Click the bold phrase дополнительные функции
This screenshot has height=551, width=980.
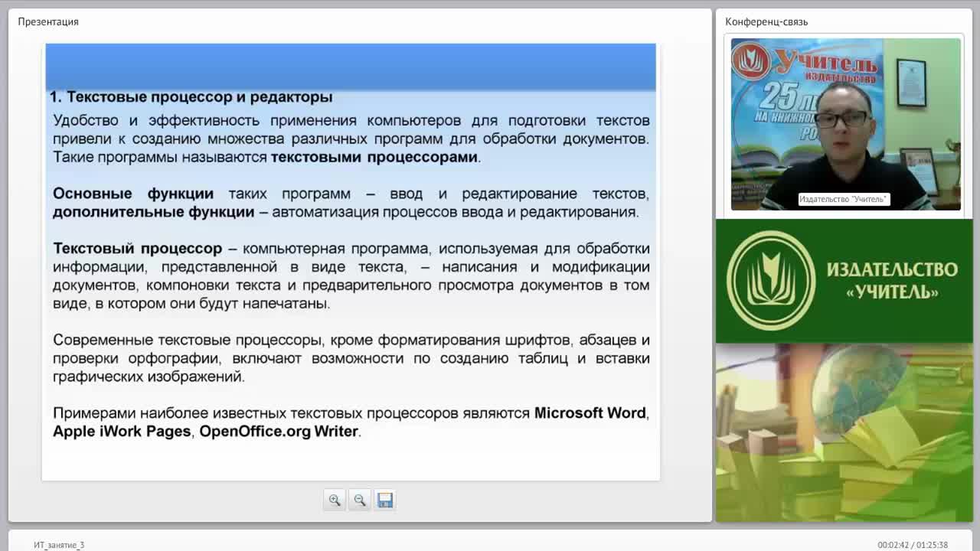click(x=153, y=212)
